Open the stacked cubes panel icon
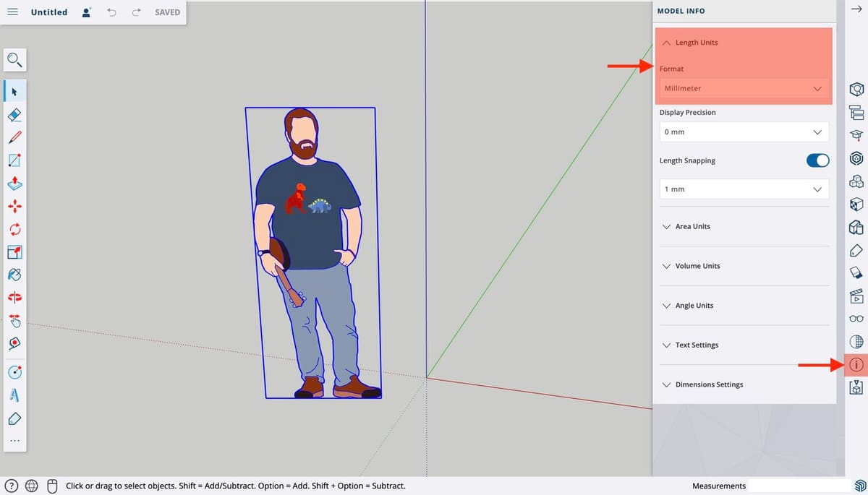 856,181
